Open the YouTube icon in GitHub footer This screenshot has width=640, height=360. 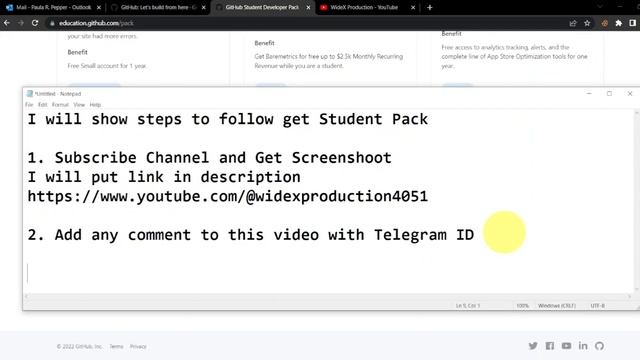click(567, 346)
